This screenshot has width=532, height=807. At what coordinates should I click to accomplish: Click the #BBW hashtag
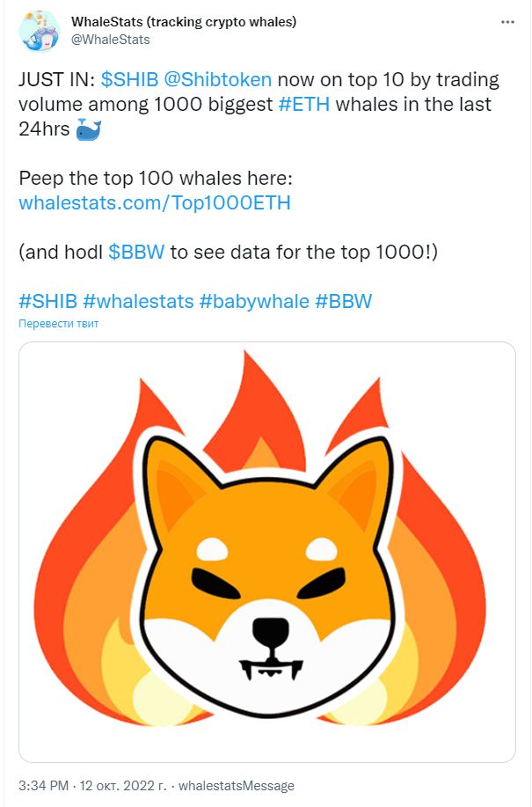(343, 301)
